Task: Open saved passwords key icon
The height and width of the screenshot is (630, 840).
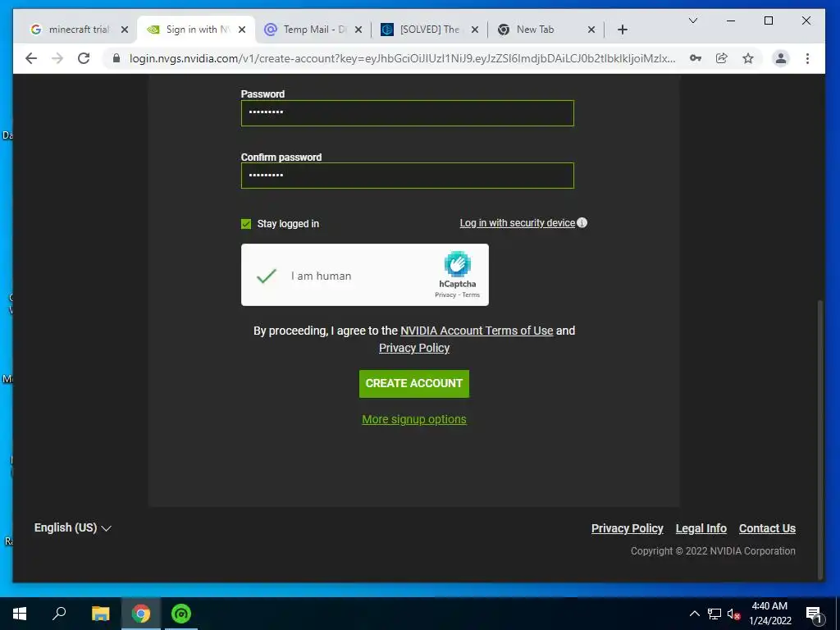Action: (696, 58)
